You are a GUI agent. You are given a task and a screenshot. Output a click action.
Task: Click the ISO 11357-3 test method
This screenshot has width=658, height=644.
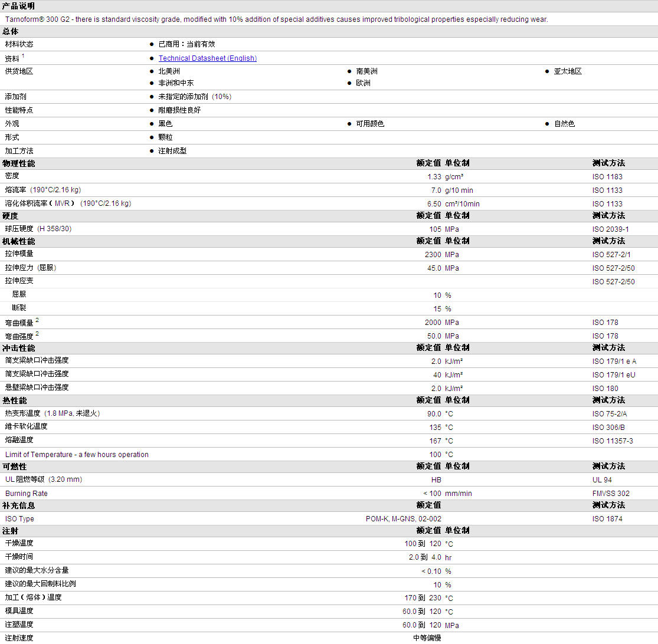click(x=613, y=441)
